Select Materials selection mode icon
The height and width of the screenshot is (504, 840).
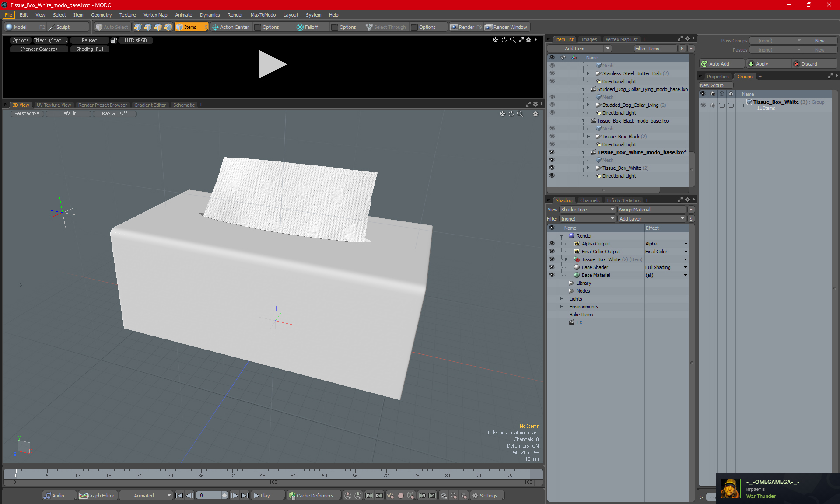point(168,27)
